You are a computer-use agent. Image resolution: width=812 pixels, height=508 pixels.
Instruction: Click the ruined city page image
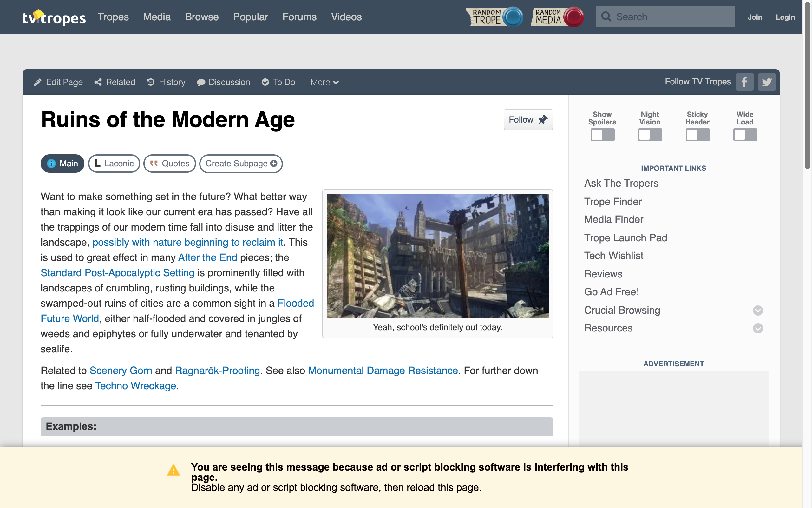[437, 255]
